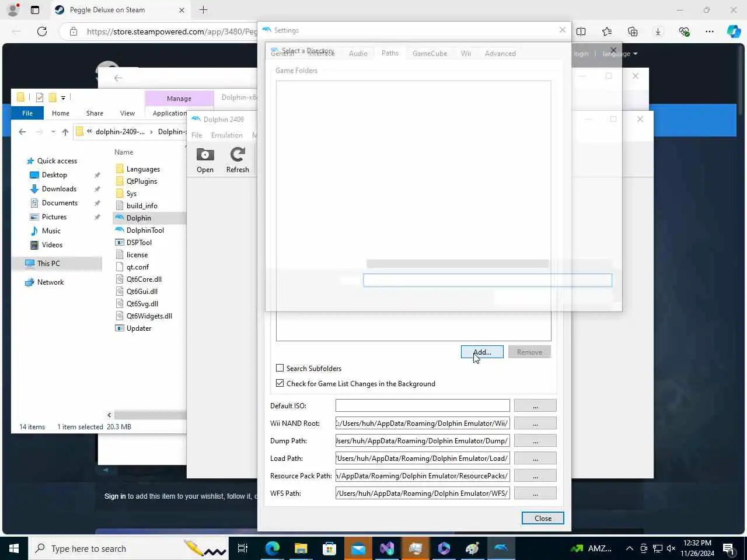The height and width of the screenshot is (560, 747).
Task: Click the Task View taskbar icon
Action: (243, 548)
